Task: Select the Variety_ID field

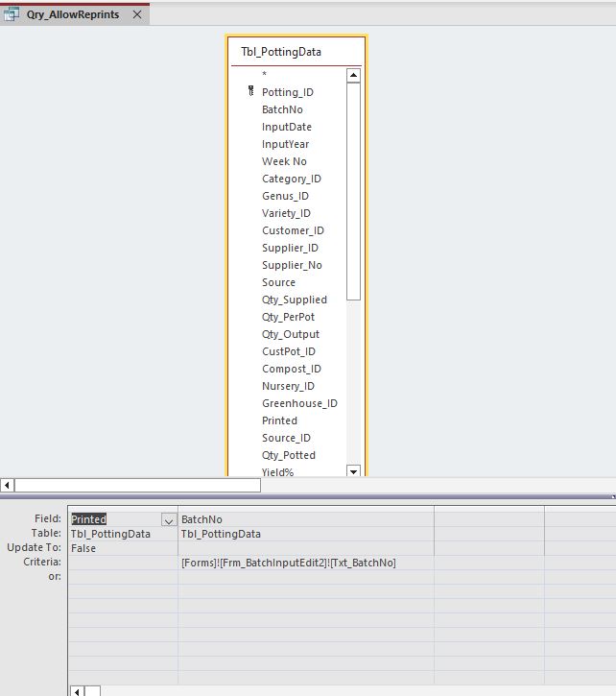Action: tap(286, 213)
